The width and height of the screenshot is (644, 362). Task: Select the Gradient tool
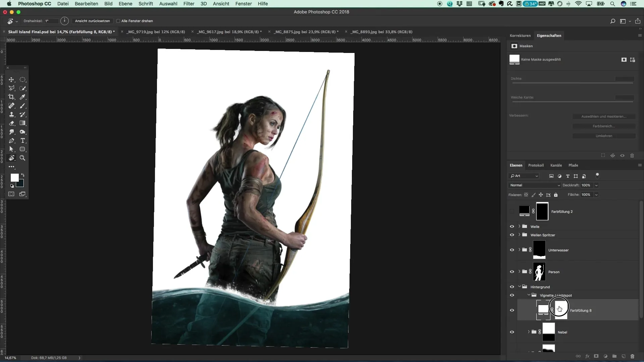[x=22, y=123]
